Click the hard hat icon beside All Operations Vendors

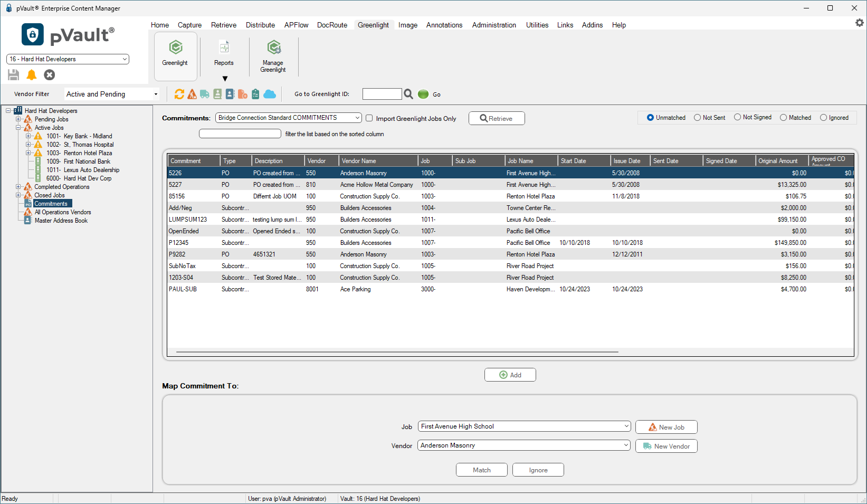(x=28, y=212)
